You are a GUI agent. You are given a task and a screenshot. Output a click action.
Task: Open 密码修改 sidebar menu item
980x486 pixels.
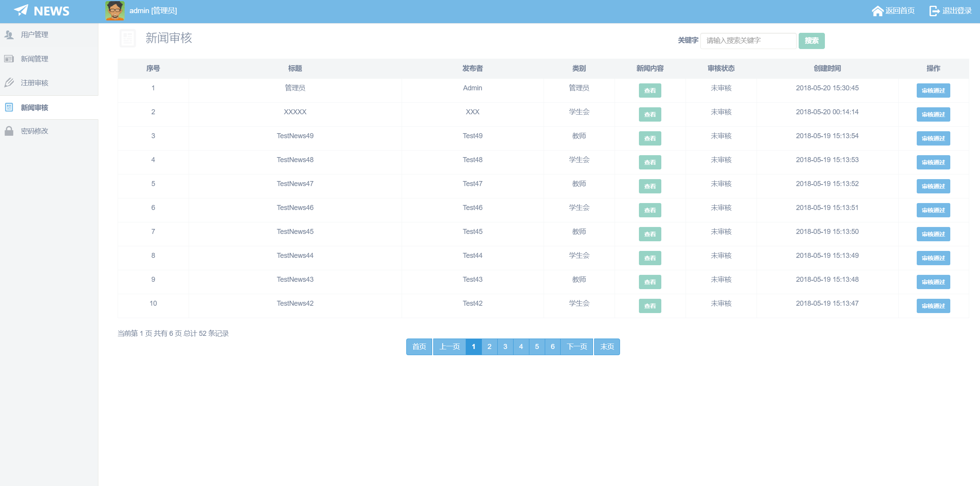pyautogui.click(x=34, y=131)
